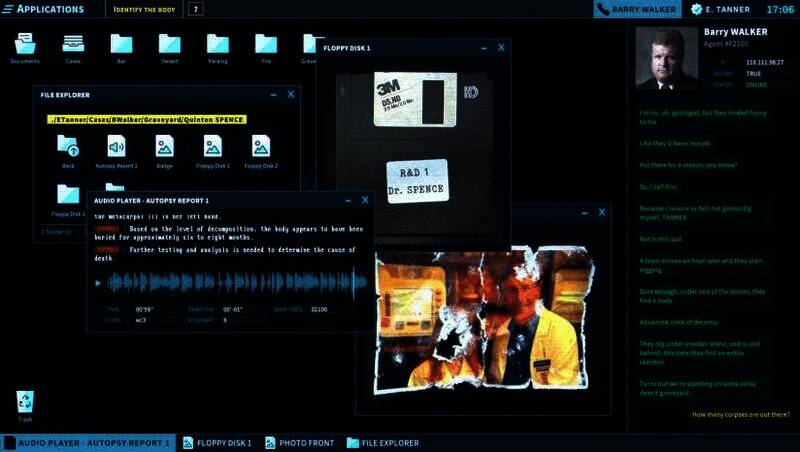This screenshot has height=452, width=800.
Task: Seek within the audio waveform
Action: click(x=230, y=283)
